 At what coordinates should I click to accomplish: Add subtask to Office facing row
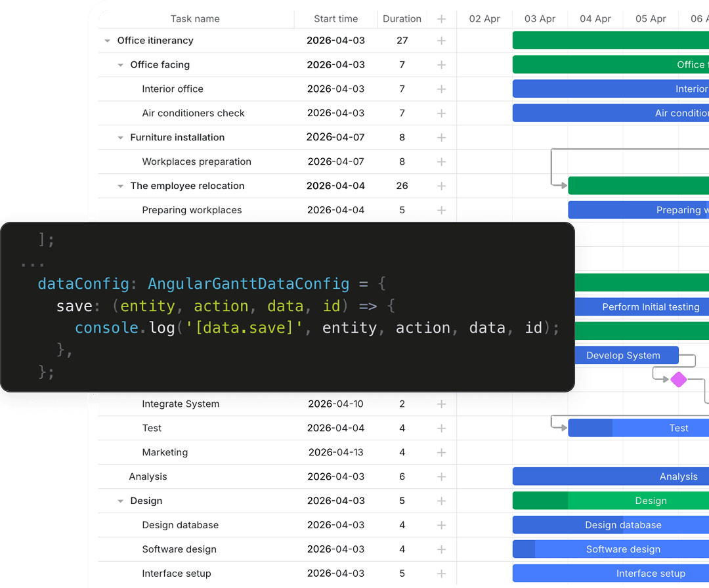pyautogui.click(x=441, y=65)
